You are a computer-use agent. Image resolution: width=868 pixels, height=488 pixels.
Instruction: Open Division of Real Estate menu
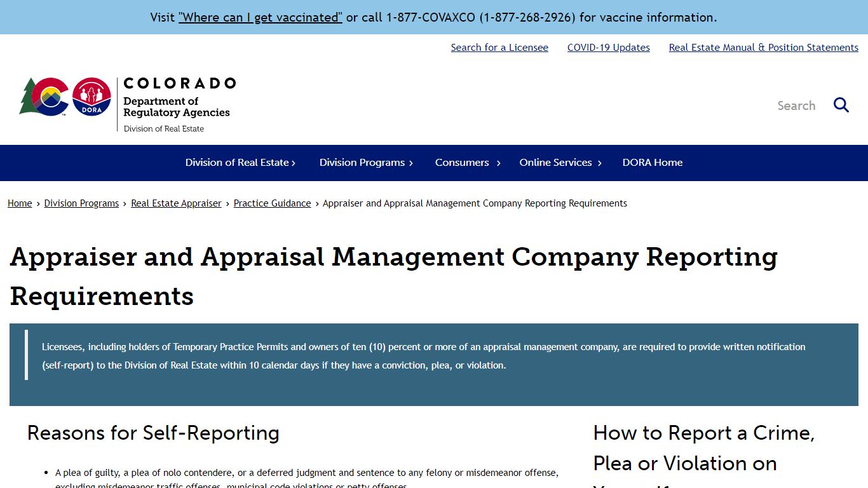coord(237,163)
